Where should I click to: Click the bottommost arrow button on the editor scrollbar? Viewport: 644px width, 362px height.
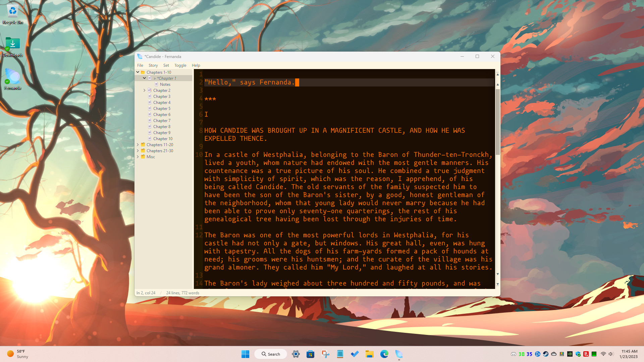(x=498, y=284)
